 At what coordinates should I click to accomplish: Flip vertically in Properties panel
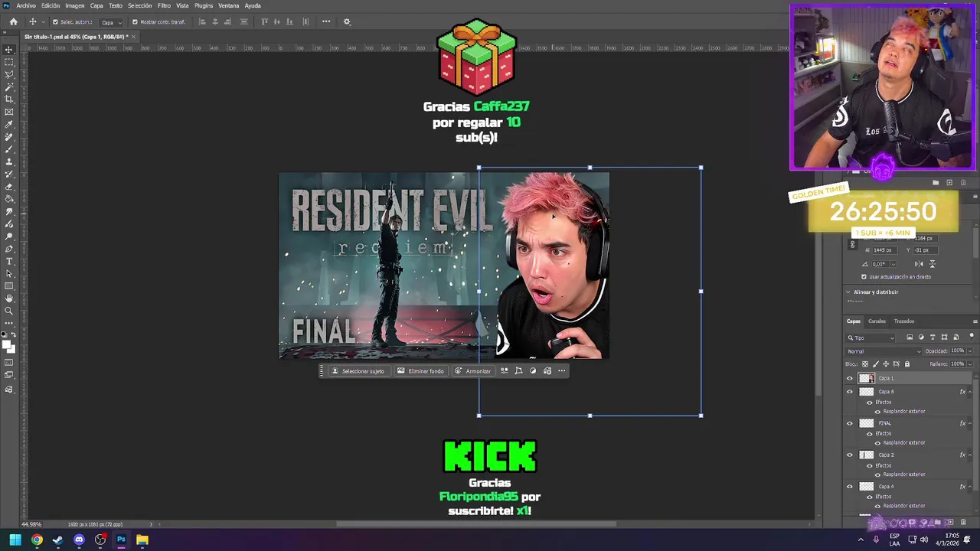click(932, 264)
